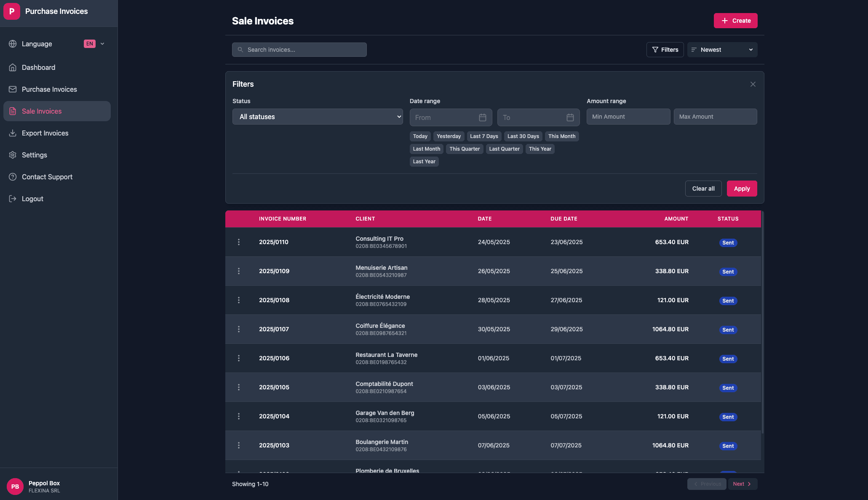The width and height of the screenshot is (868, 500).
Task: Open the Newest sort dropdown
Action: (x=722, y=50)
